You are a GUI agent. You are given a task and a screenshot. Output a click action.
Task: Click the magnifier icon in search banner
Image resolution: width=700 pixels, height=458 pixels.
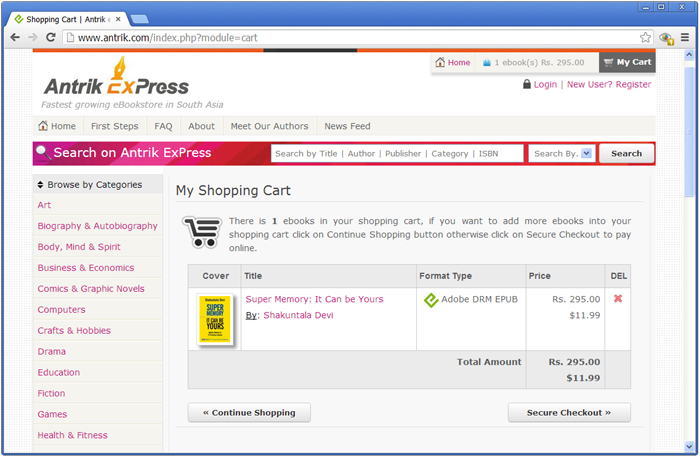click(x=43, y=153)
